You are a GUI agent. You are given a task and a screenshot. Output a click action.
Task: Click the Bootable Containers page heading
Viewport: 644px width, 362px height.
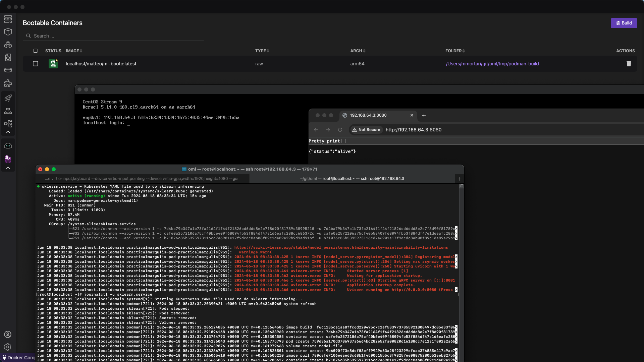click(x=53, y=23)
